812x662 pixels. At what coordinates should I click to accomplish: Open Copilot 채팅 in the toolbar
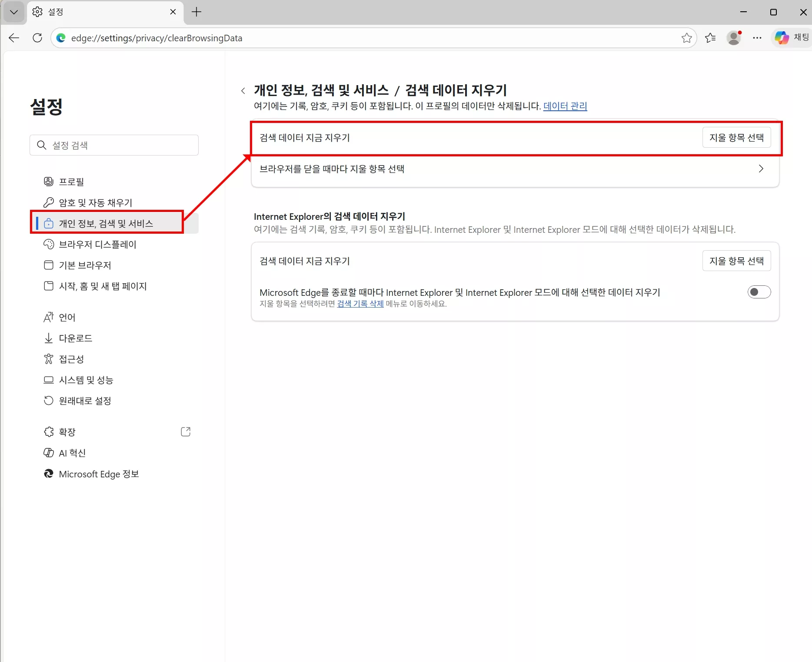pos(790,38)
